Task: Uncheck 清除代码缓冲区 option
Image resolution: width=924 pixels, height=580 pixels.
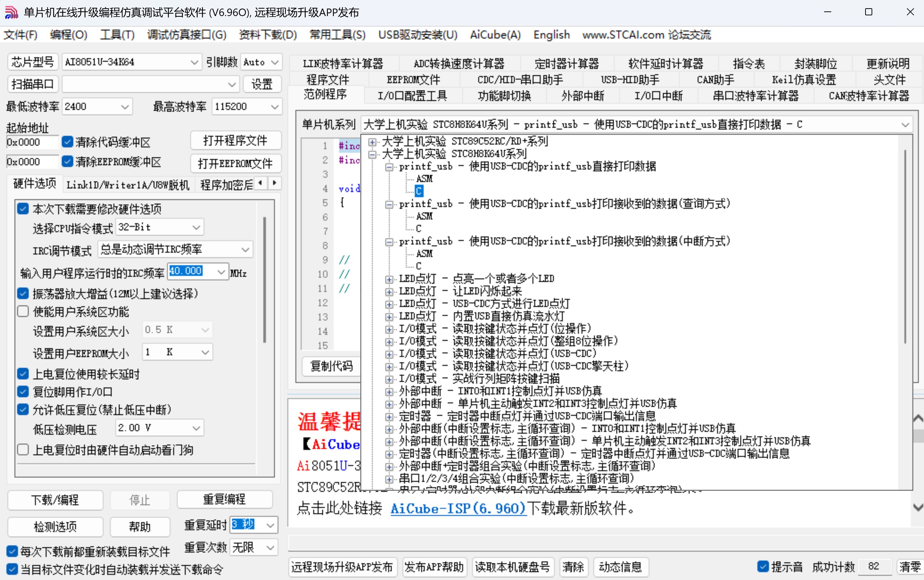Action: click(x=67, y=142)
